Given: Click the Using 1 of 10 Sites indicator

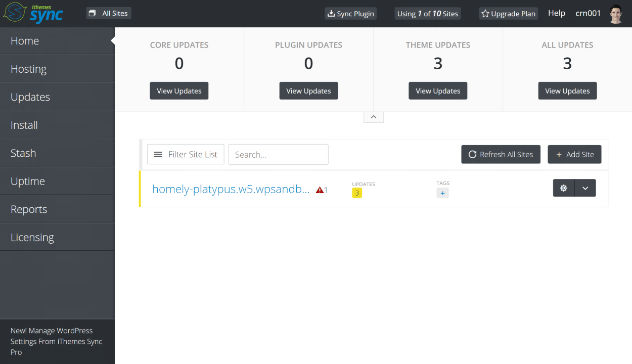Looking at the screenshot, I should tap(427, 14).
